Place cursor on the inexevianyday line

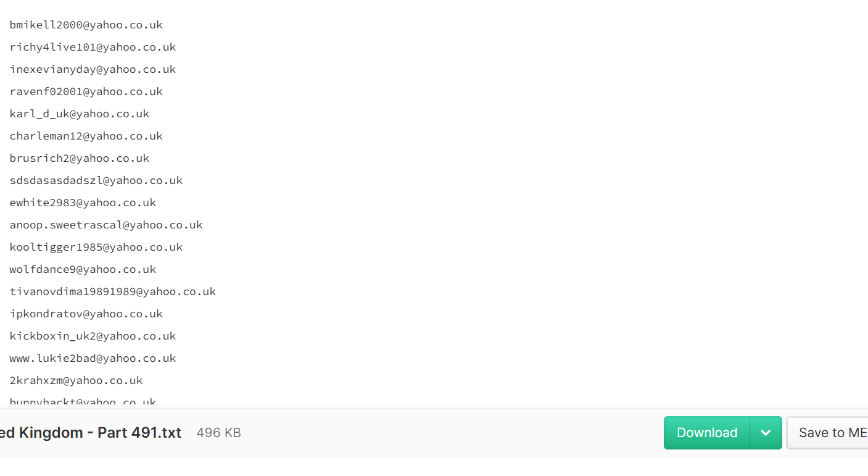[93, 70]
